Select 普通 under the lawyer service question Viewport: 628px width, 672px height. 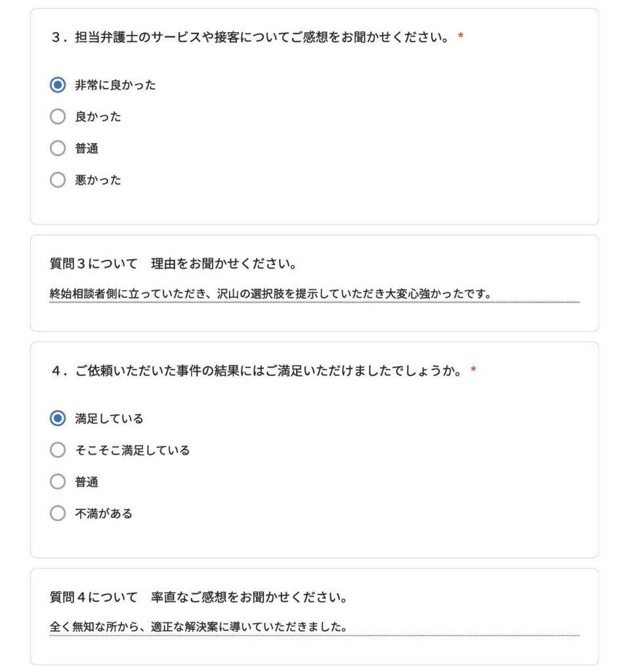58,148
